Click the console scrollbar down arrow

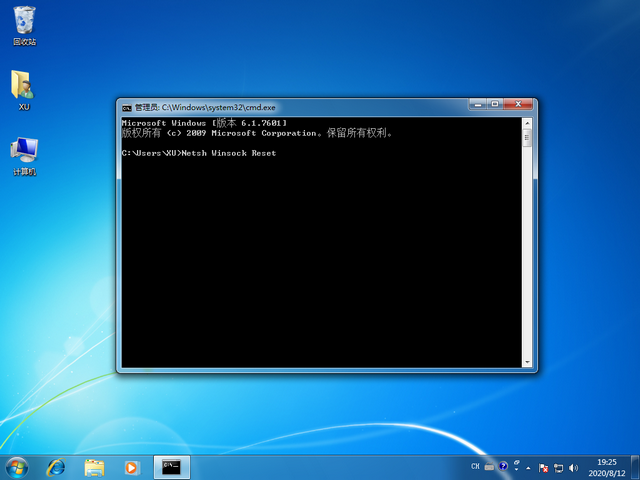click(527, 361)
